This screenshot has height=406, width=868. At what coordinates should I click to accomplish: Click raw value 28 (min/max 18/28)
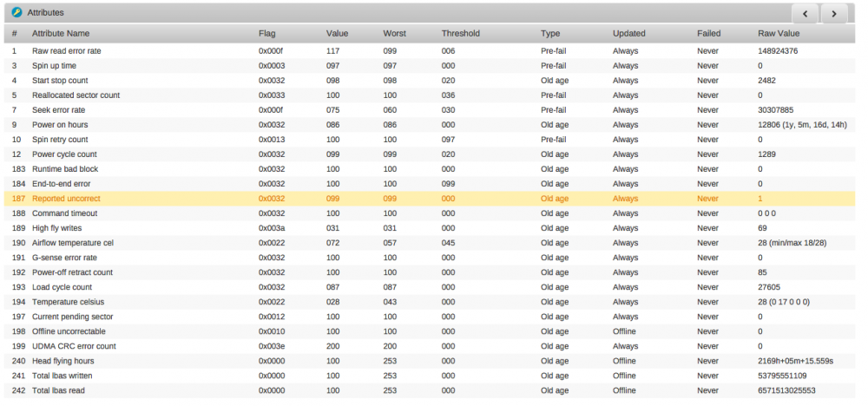click(792, 243)
